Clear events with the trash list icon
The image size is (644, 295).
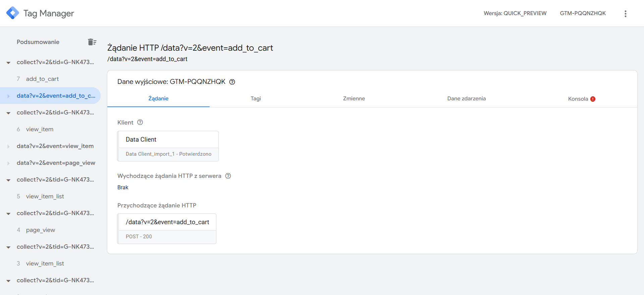(x=92, y=42)
